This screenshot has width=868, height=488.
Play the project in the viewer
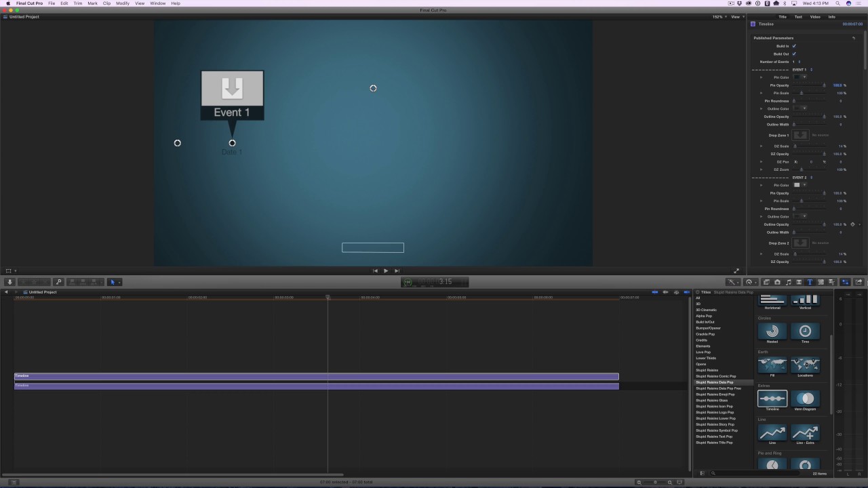pyautogui.click(x=386, y=271)
